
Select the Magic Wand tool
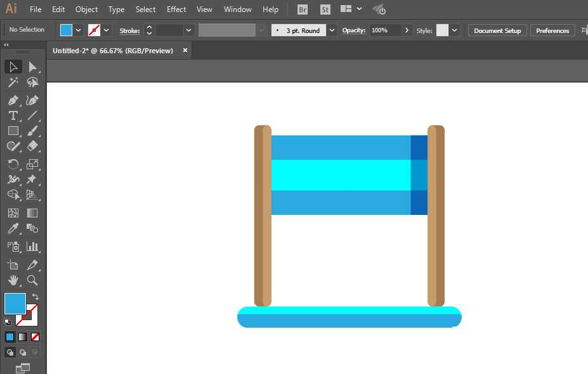[13, 82]
